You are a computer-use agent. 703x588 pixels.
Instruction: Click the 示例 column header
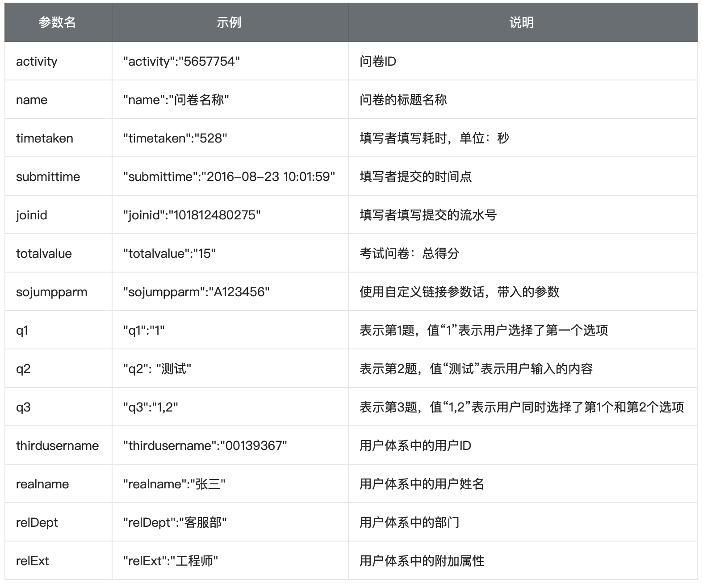coord(229,22)
